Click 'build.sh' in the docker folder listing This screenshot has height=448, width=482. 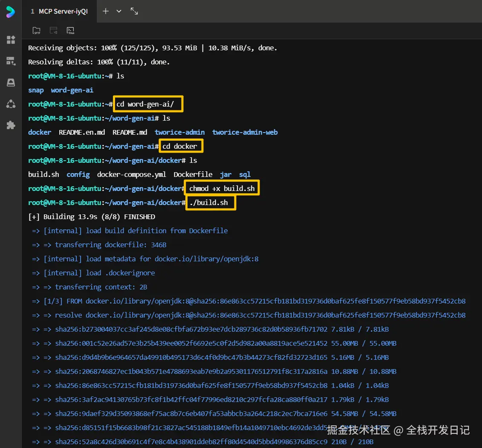tap(43, 174)
